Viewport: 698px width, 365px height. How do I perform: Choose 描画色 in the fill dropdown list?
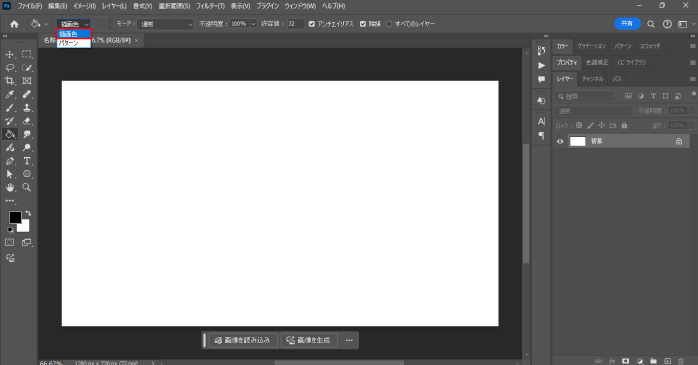click(74, 34)
